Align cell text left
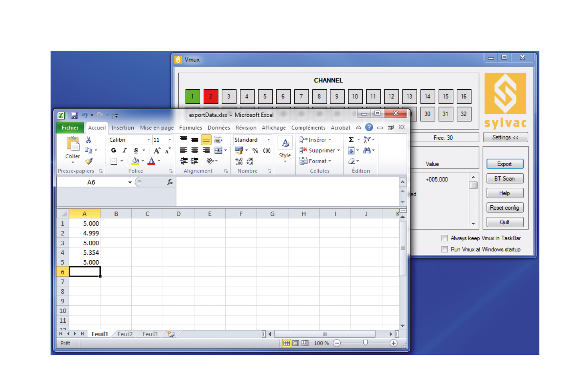 (x=183, y=150)
